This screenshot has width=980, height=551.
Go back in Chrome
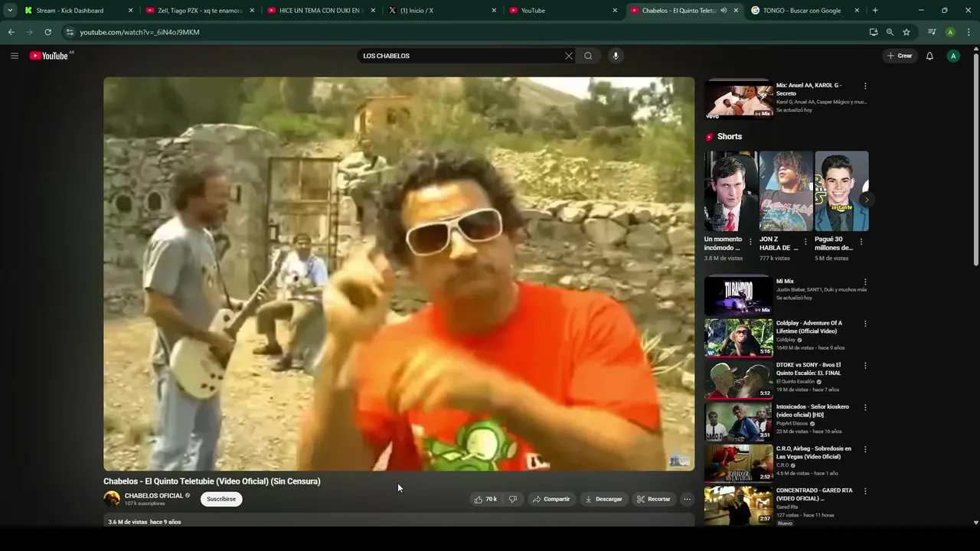pos(11,32)
